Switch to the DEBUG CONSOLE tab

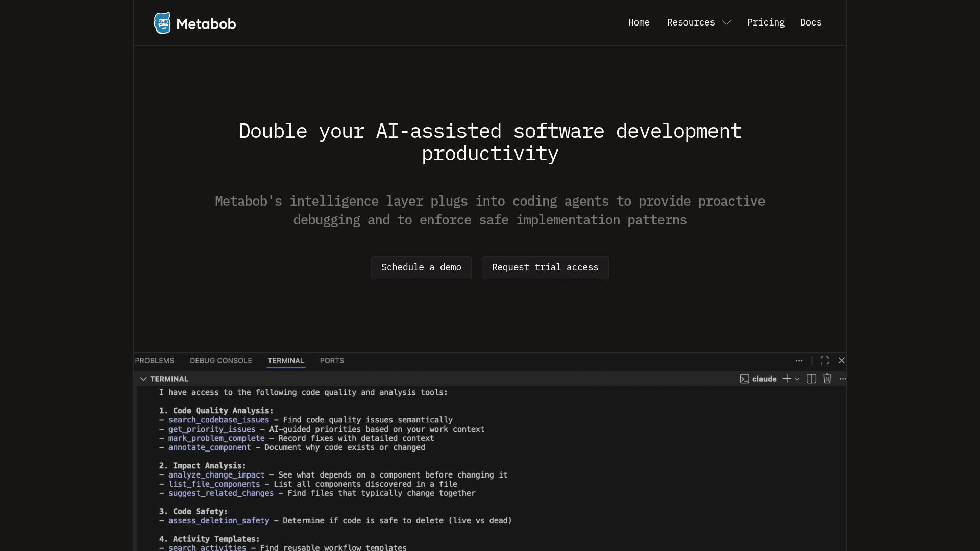coord(221,360)
